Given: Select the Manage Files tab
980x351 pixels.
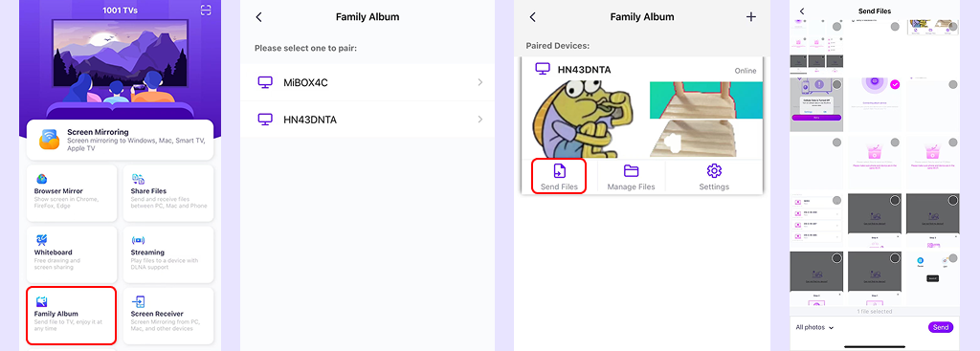Looking at the screenshot, I should tap(632, 177).
